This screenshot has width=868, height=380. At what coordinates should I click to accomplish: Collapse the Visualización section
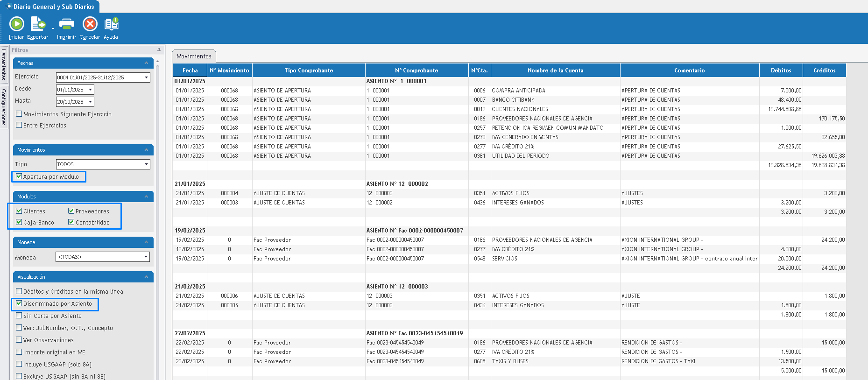pos(146,277)
